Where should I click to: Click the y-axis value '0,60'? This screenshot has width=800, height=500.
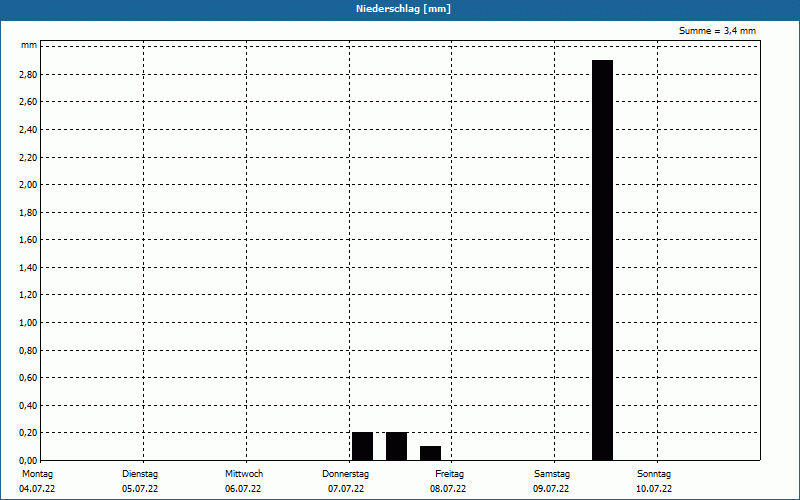(28, 378)
